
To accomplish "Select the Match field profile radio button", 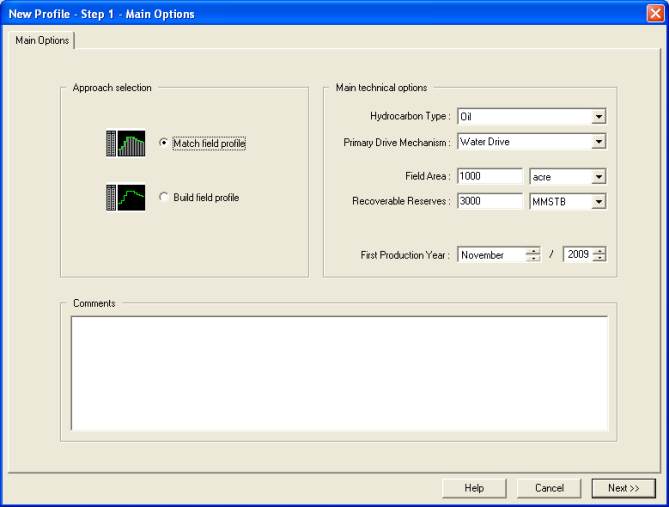I will 164,143.
